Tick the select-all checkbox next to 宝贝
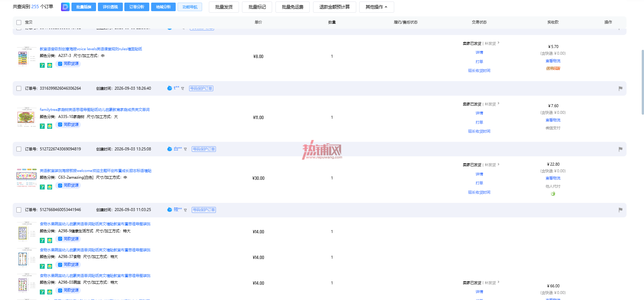 pos(19,22)
